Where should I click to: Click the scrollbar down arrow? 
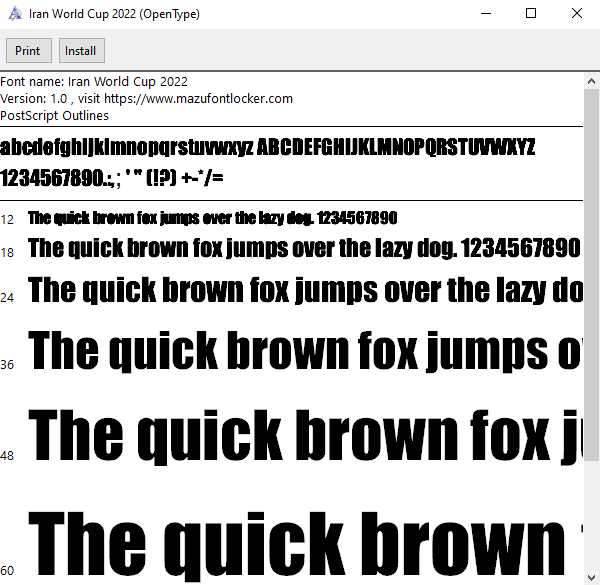click(591, 577)
